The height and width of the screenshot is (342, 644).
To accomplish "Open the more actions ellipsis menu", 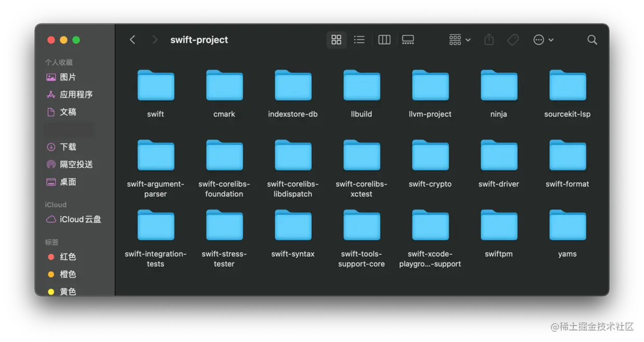I will point(543,40).
